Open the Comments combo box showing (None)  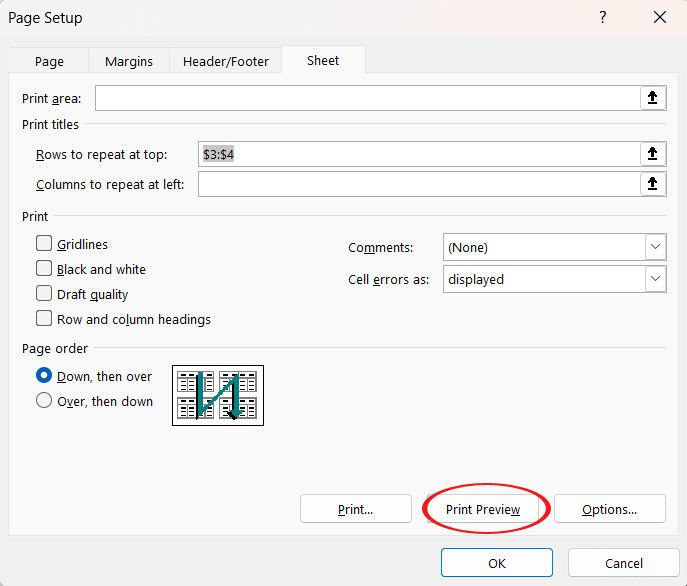[x=555, y=247]
